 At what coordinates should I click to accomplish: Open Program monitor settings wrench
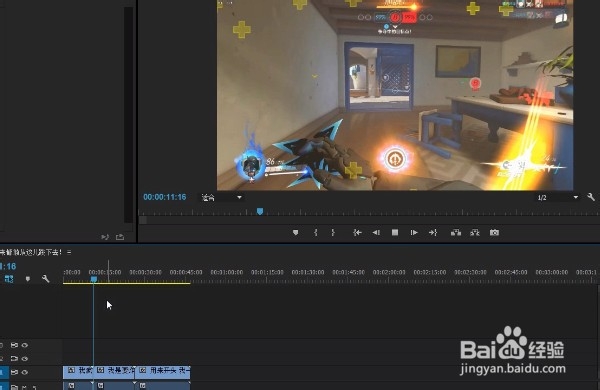[x=591, y=197]
